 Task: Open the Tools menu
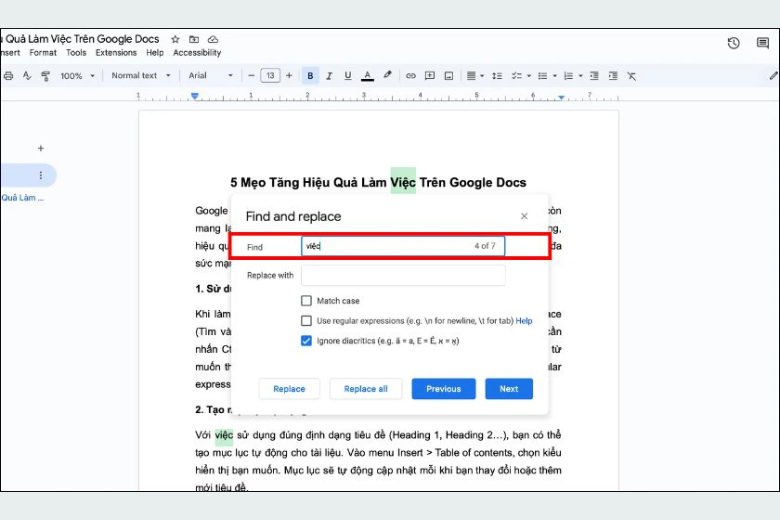pos(76,53)
